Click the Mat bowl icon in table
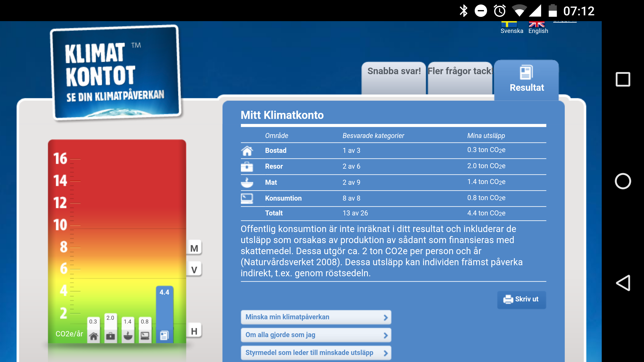 247,183
